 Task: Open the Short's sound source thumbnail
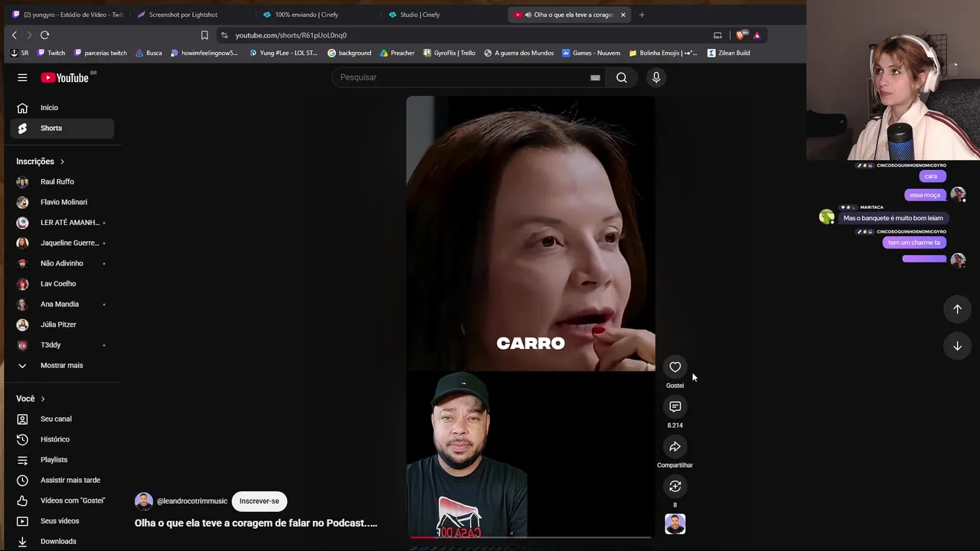tap(675, 524)
